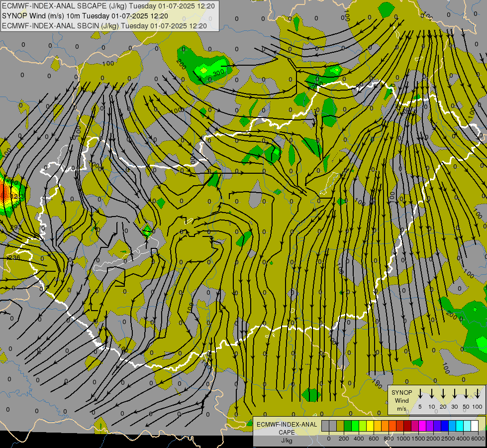487x448 pixels.
Task: Click the wind arrow above the 20 m/s label
Action: 443,393
